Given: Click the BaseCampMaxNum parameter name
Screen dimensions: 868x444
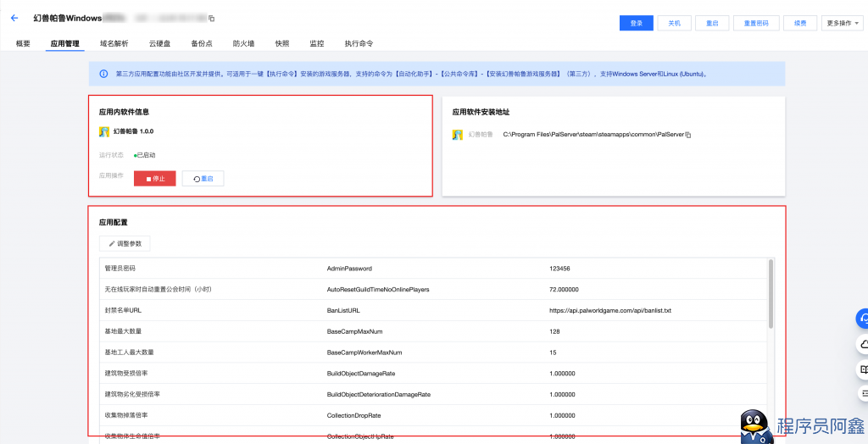Looking at the screenshot, I should pyautogui.click(x=355, y=331).
